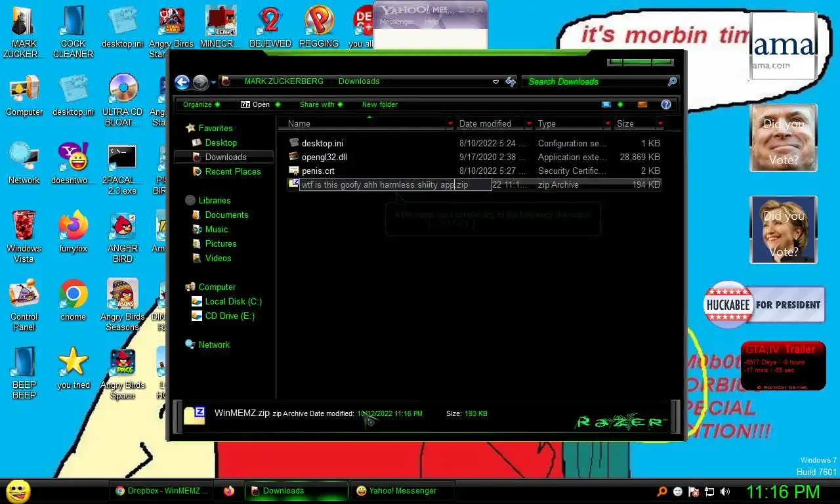
Task: Open the Documents library
Action: coord(226,215)
